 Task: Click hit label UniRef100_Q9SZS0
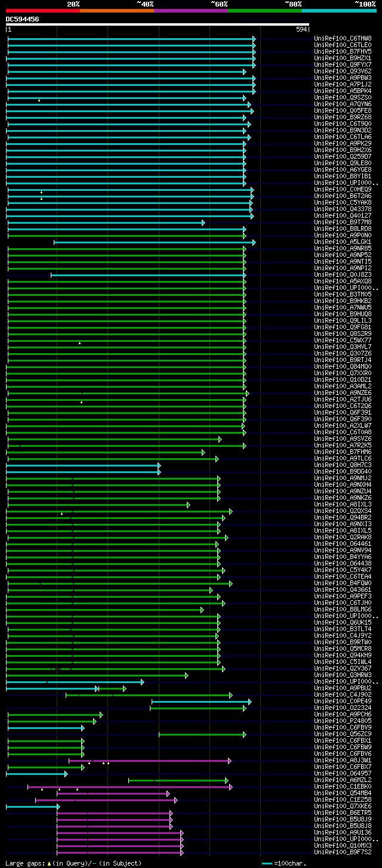(x=343, y=97)
